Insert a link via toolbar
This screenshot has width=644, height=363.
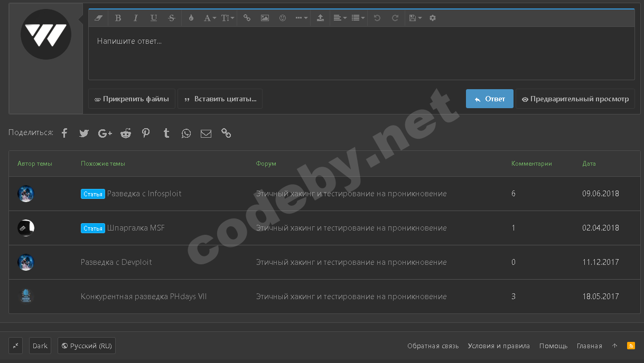coord(247,18)
